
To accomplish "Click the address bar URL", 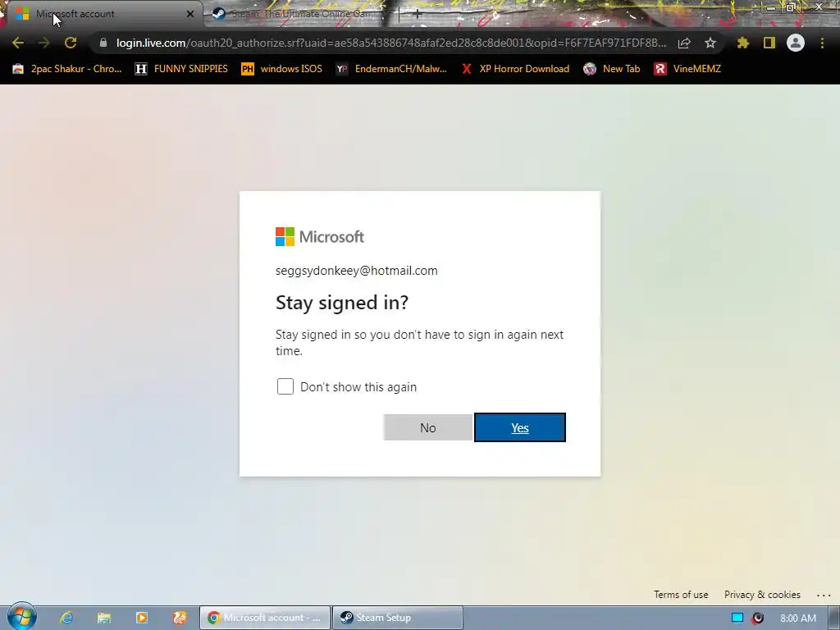I will point(391,43).
